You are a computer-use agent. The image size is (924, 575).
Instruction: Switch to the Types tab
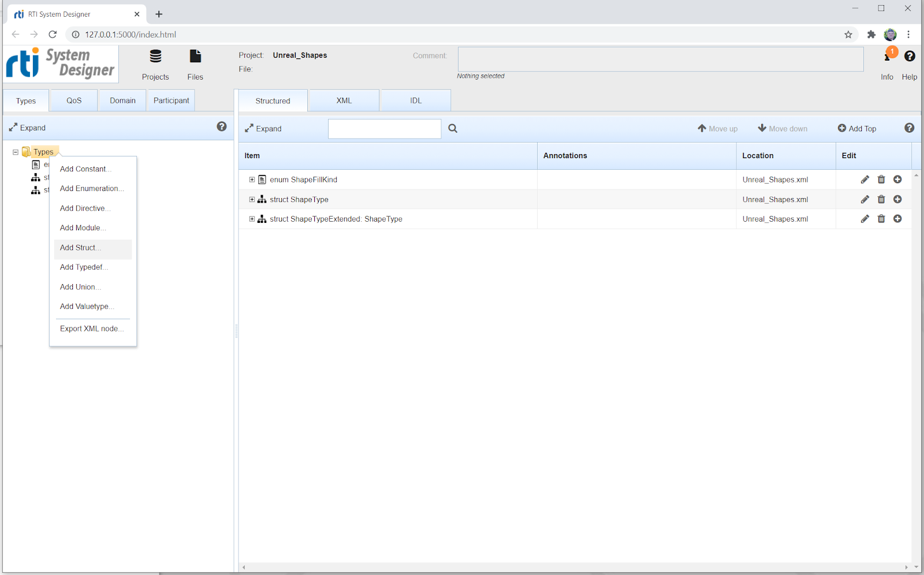[26, 101]
